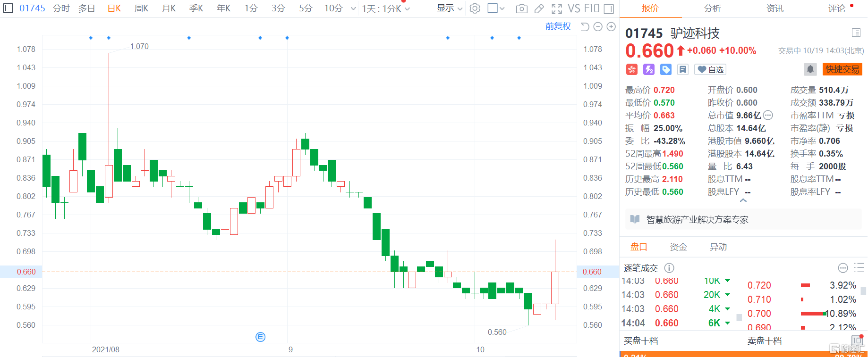
Task: Open the ellipsis next to 总市值
Action: (768, 115)
